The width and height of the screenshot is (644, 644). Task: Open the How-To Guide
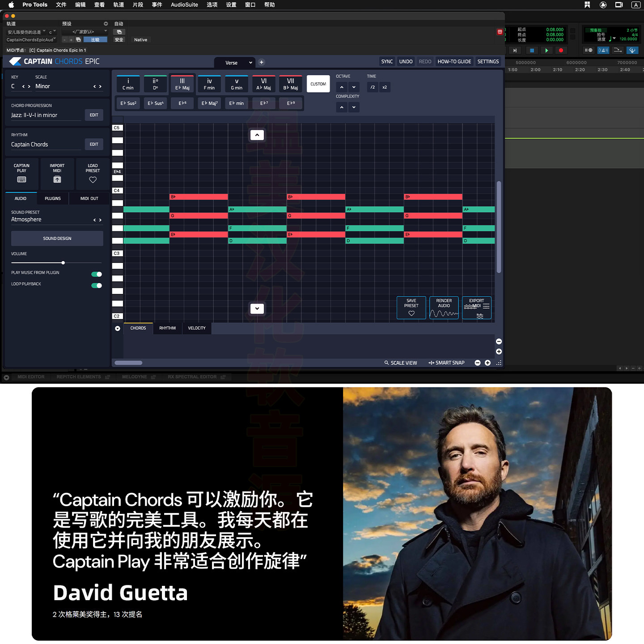[x=454, y=62]
